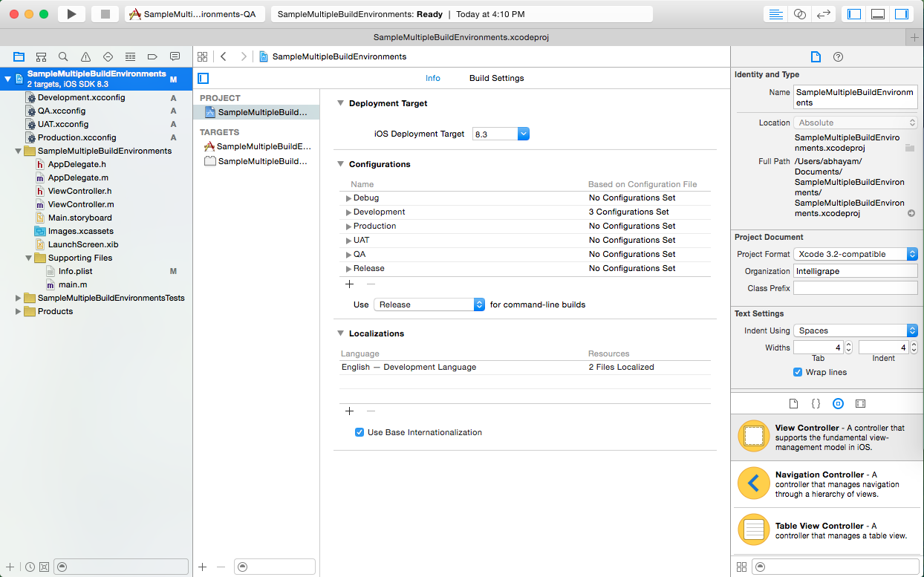This screenshot has width=924, height=577.
Task: Go back in editor history
Action: click(224, 56)
